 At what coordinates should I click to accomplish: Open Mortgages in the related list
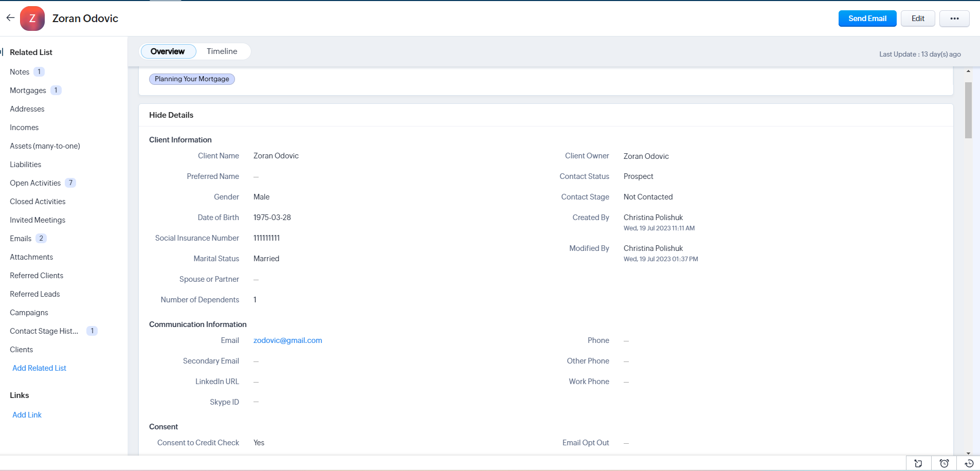pos(28,90)
